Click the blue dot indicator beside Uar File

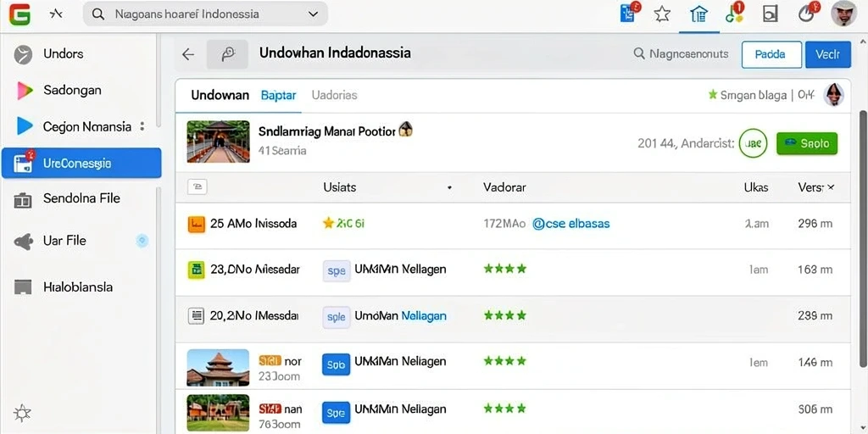142,240
